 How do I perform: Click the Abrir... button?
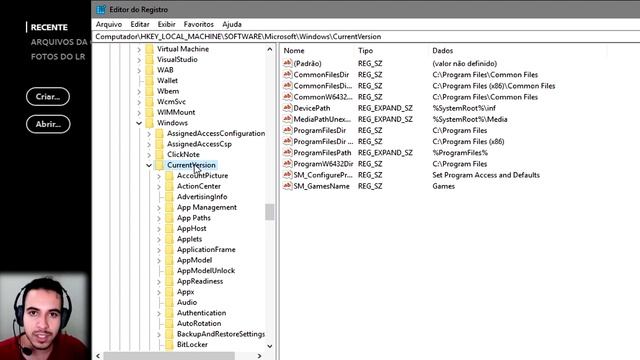coord(48,124)
